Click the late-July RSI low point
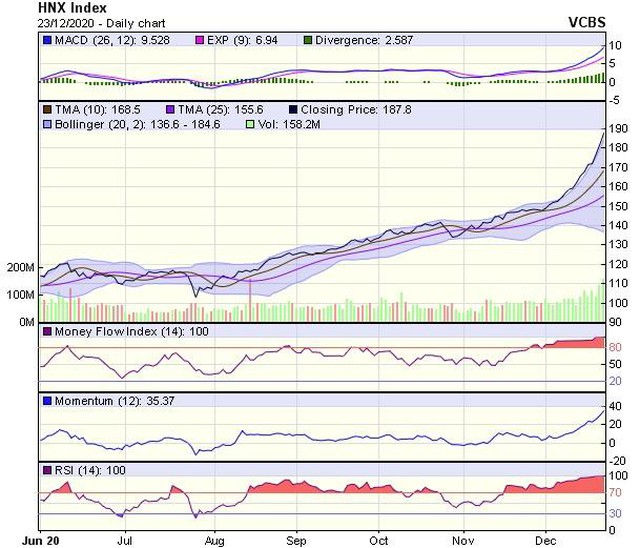This screenshot has width=640, height=548. pos(196,517)
